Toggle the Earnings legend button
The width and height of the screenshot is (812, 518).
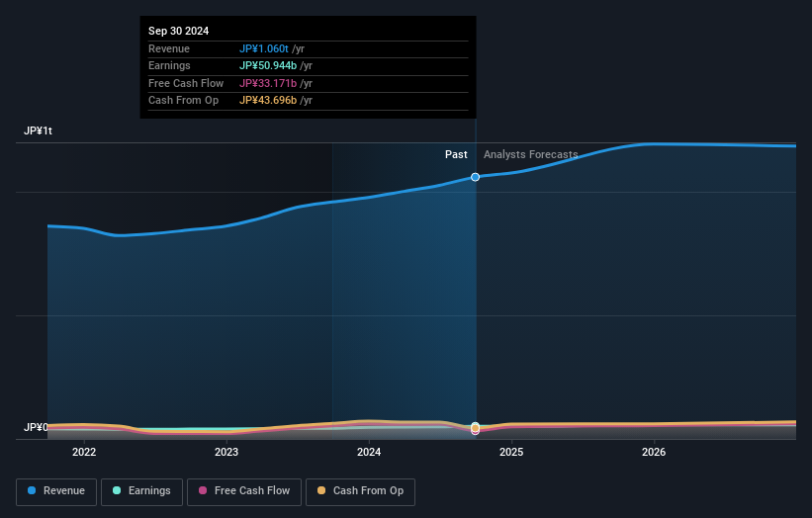click(141, 491)
